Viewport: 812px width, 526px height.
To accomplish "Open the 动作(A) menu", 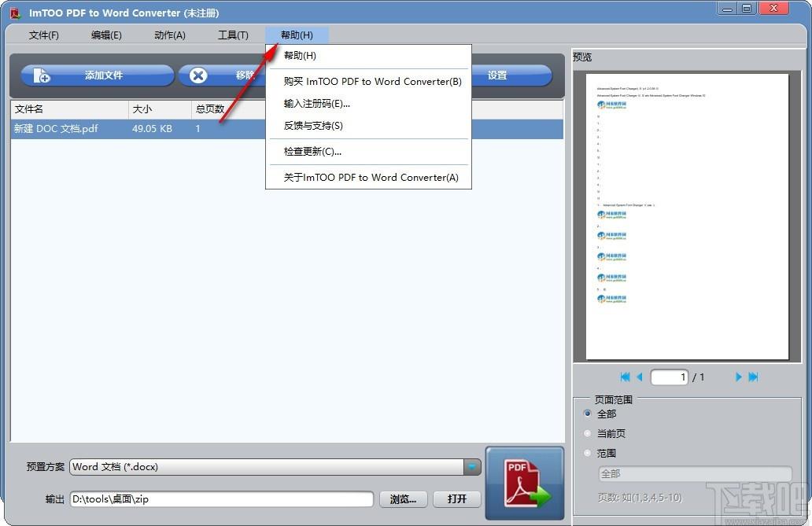I will (x=170, y=35).
